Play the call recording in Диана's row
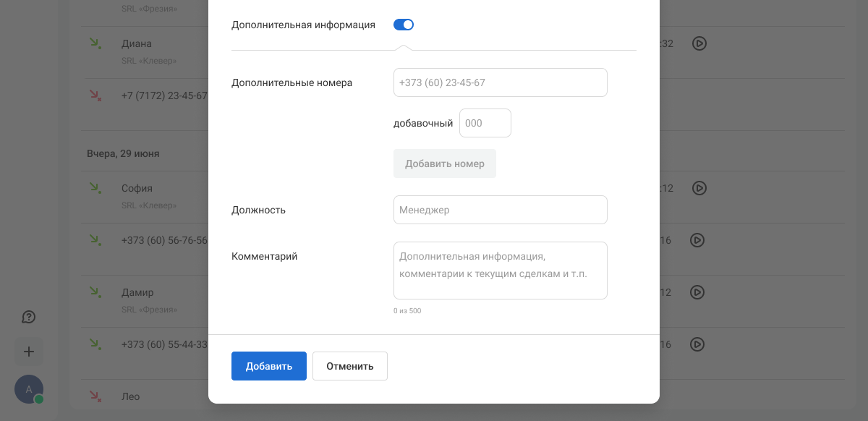 point(699,43)
